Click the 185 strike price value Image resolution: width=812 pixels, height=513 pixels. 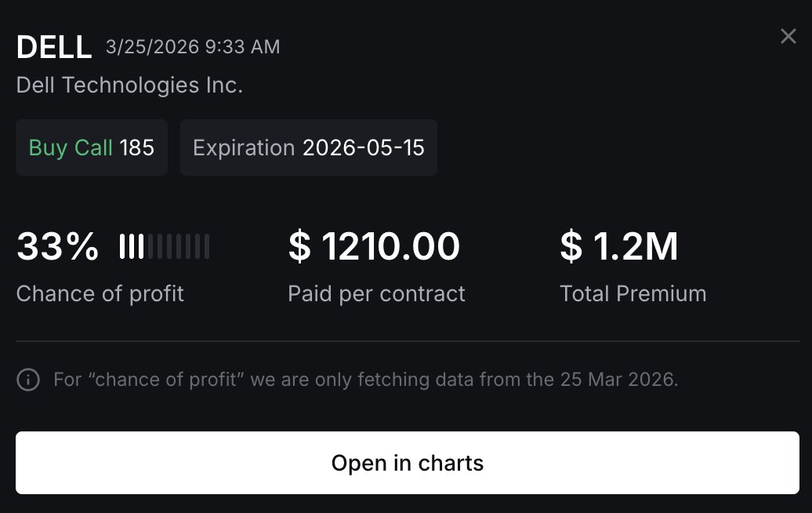point(137,147)
